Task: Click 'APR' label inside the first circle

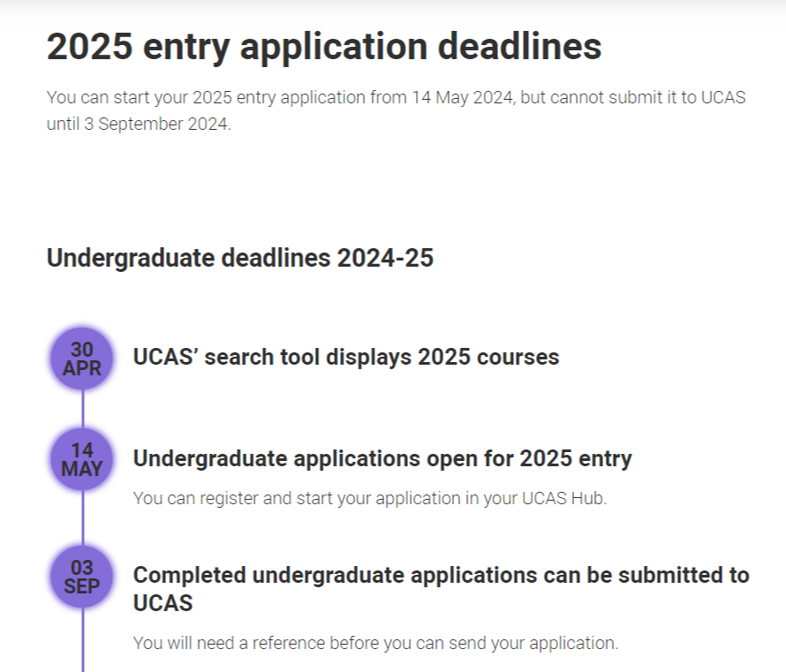Action: point(82,368)
